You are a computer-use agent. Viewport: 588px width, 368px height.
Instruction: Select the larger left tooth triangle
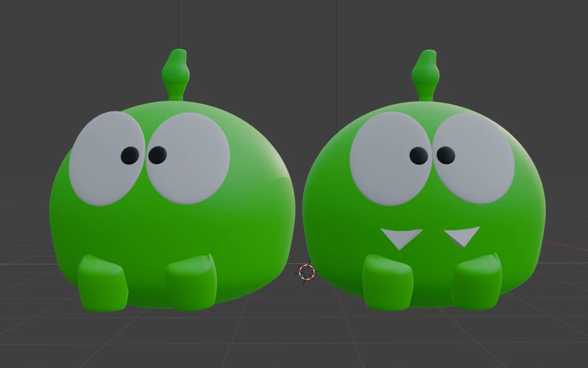click(x=401, y=237)
